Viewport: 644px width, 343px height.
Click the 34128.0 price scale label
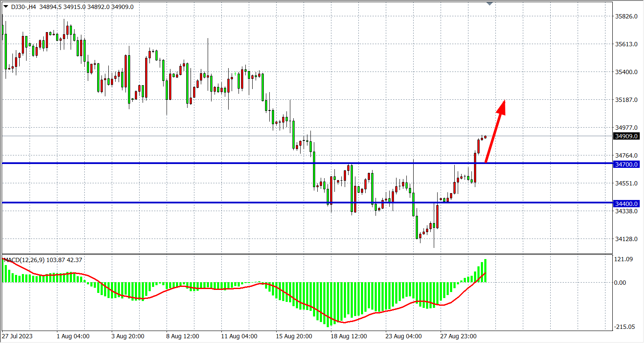626,239
